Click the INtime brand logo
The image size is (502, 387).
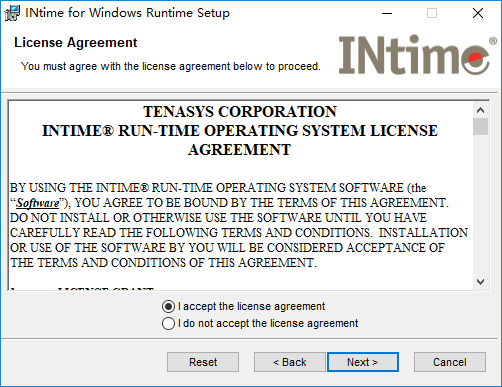point(417,55)
